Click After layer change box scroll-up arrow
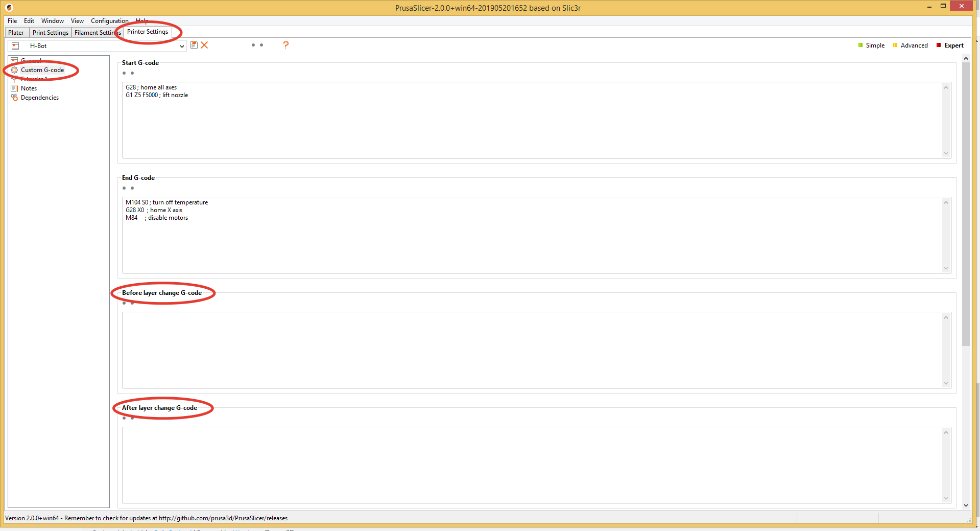 946,432
